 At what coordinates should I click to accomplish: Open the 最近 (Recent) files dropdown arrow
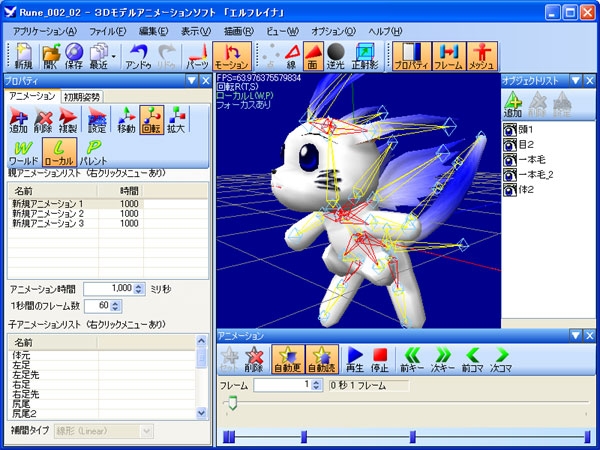(115, 54)
